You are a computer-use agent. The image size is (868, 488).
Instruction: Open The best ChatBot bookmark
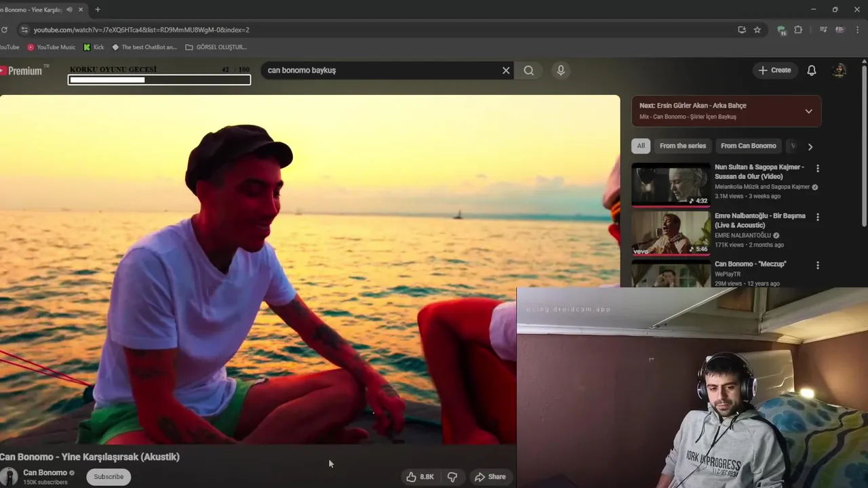pos(144,47)
